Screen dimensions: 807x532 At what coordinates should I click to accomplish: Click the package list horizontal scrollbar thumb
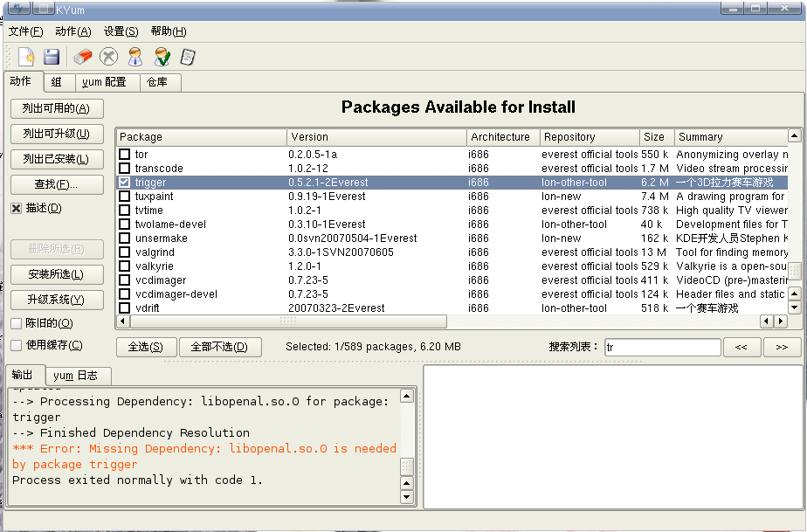(x=288, y=321)
